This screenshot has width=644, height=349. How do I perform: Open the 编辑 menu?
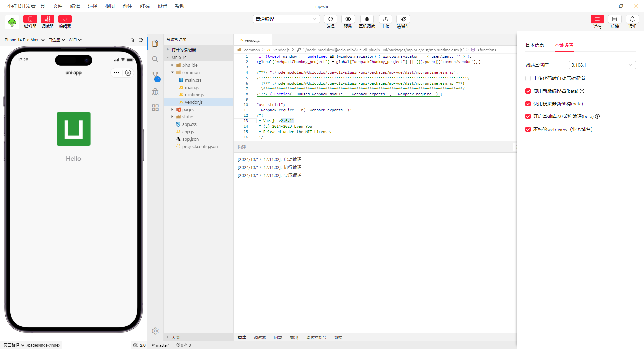coord(75,6)
